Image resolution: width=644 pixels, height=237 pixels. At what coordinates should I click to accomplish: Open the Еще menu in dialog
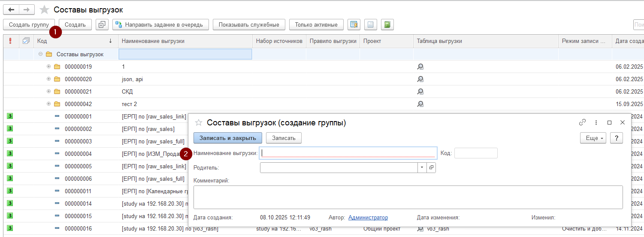point(593,138)
